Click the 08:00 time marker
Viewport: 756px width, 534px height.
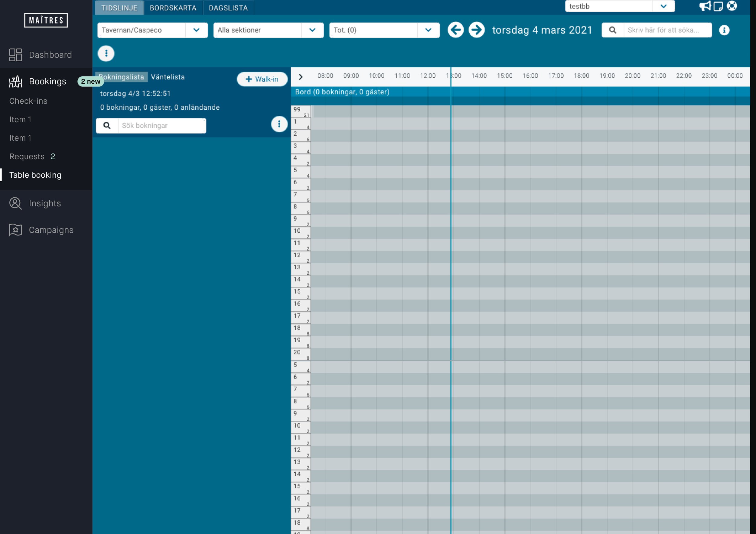click(325, 76)
